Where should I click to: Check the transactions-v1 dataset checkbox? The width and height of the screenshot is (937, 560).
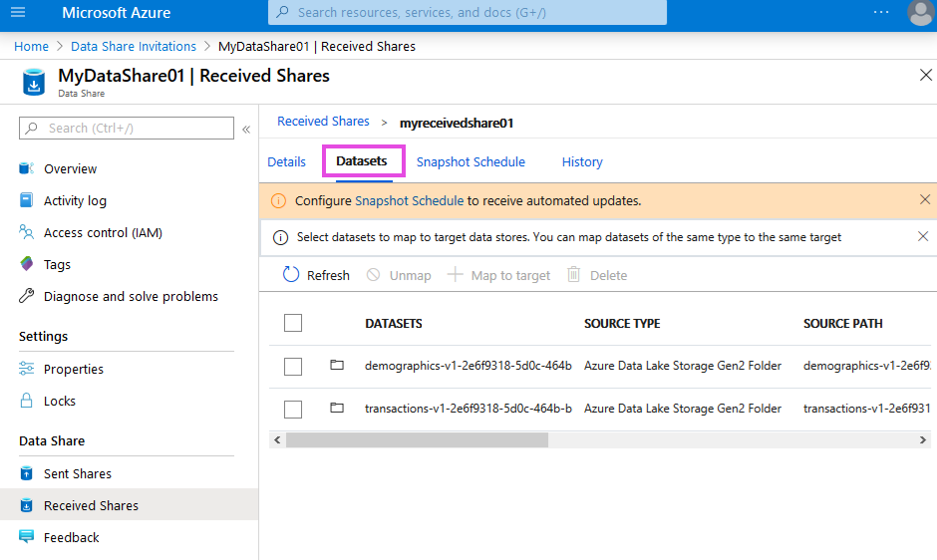(x=293, y=410)
